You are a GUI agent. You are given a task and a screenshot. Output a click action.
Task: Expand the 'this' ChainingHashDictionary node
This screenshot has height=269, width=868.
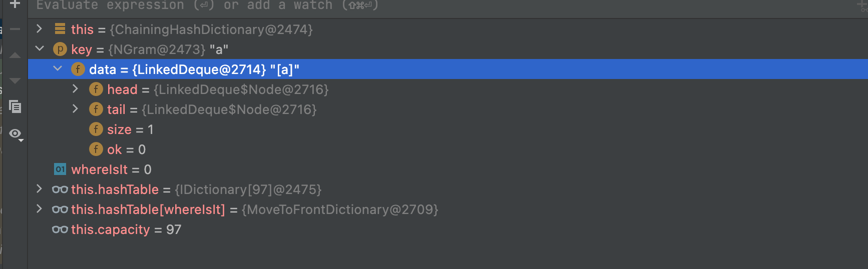(39, 29)
